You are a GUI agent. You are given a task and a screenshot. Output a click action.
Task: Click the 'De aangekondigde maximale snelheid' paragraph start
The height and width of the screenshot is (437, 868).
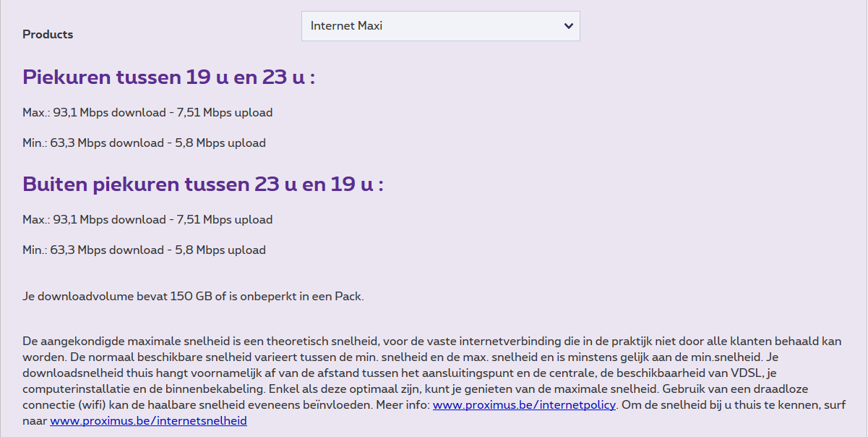click(x=116, y=341)
